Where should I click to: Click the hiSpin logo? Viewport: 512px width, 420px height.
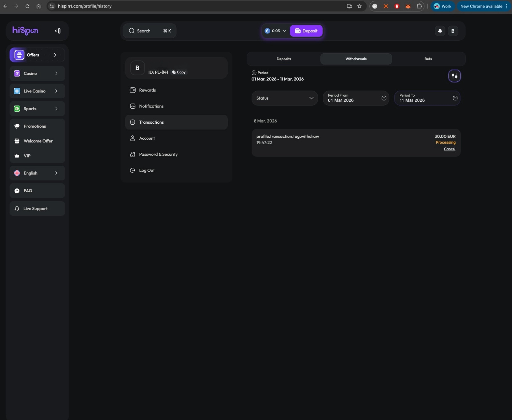25,30
